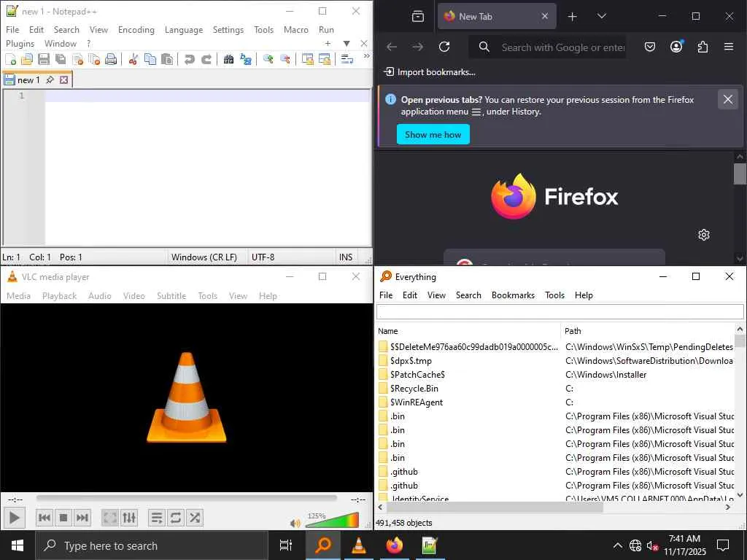Click the Open file icon in Notepad++
Image resolution: width=747 pixels, height=560 pixels.
[x=27, y=59]
